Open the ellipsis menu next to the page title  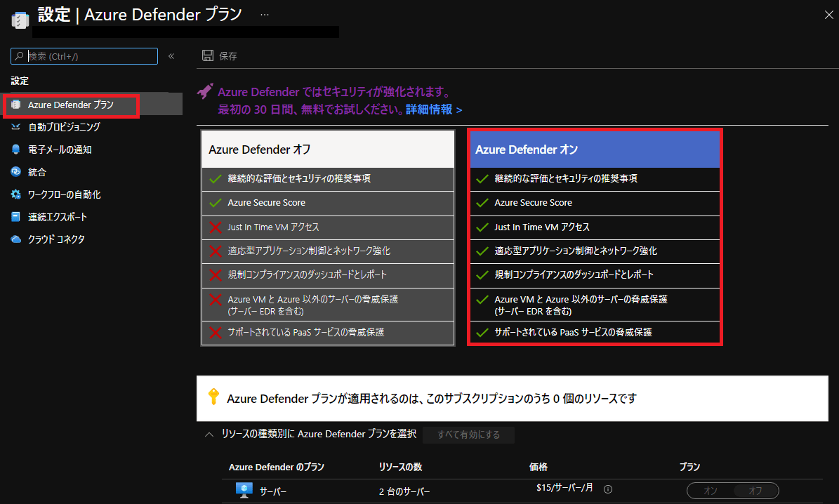click(x=264, y=15)
